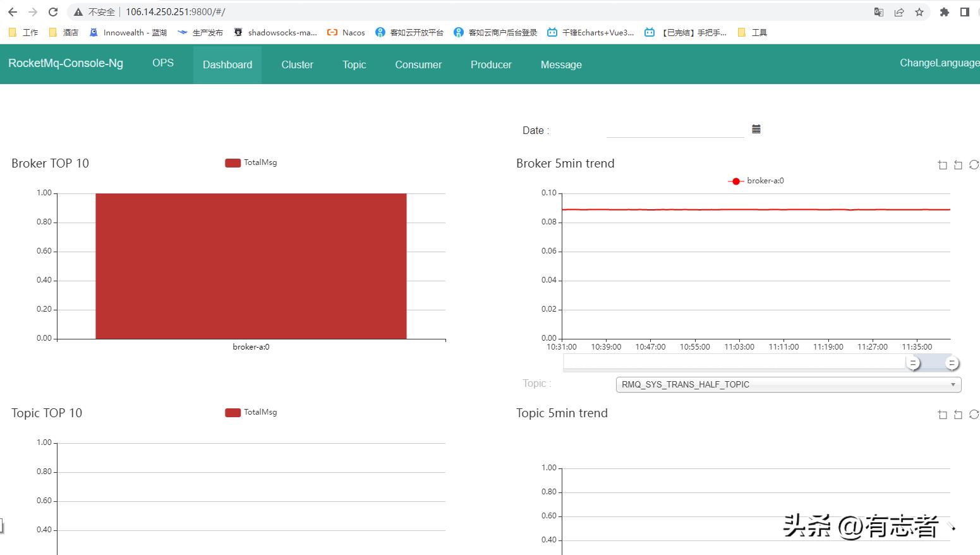Click area zoom icon on Topic 5min trend
This screenshot has height=555, width=980.
(x=942, y=415)
